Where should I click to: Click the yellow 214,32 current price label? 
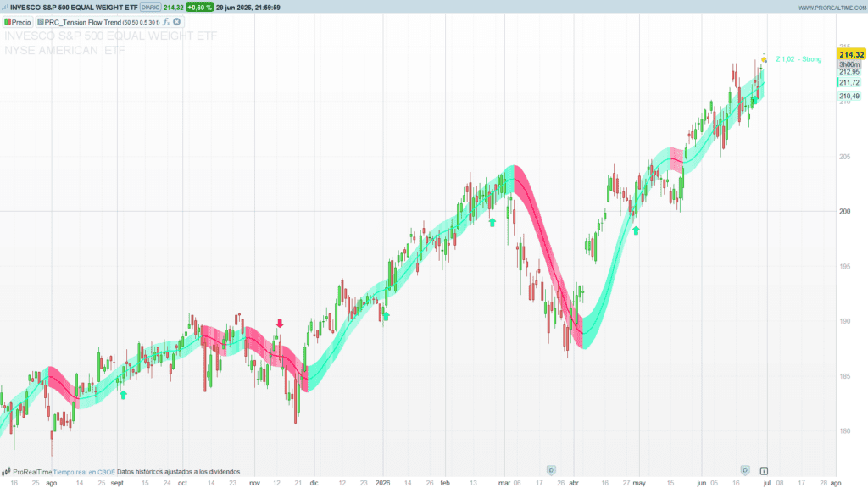click(x=851, y=54)
